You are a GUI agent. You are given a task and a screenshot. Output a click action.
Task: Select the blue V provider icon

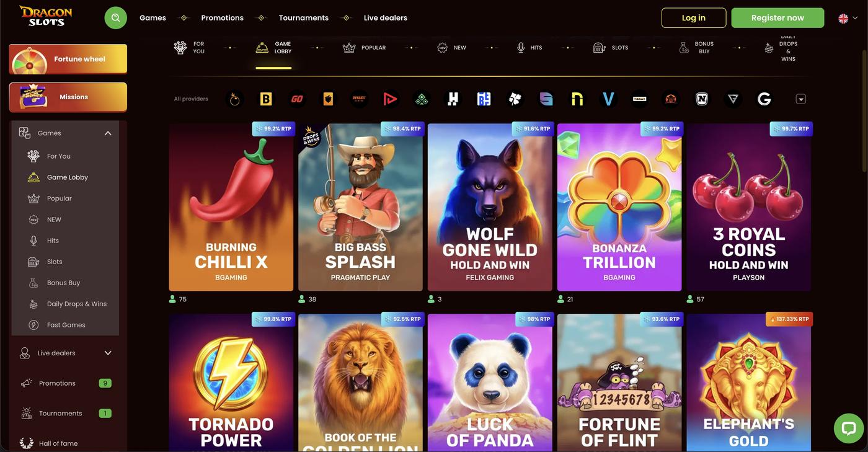608,99
